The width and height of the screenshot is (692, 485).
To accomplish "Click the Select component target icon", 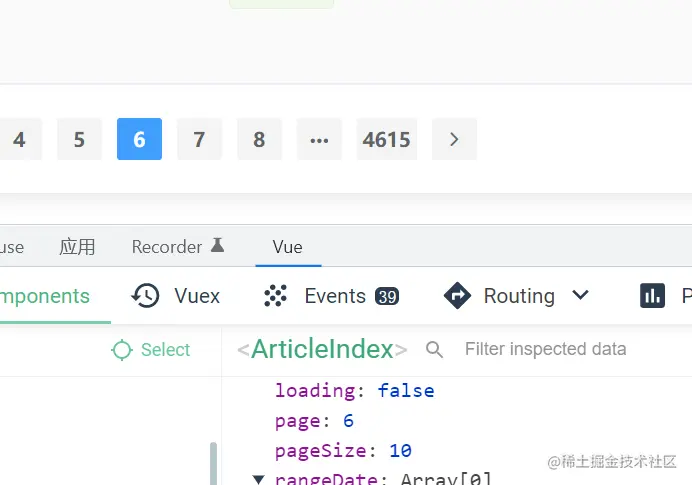I will [x=122, y=350].
